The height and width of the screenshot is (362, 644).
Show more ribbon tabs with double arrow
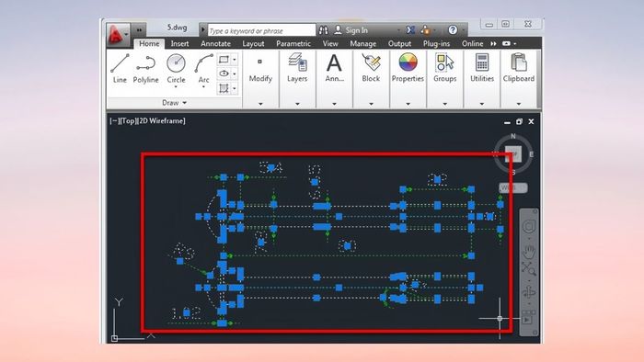coord(493,43)
